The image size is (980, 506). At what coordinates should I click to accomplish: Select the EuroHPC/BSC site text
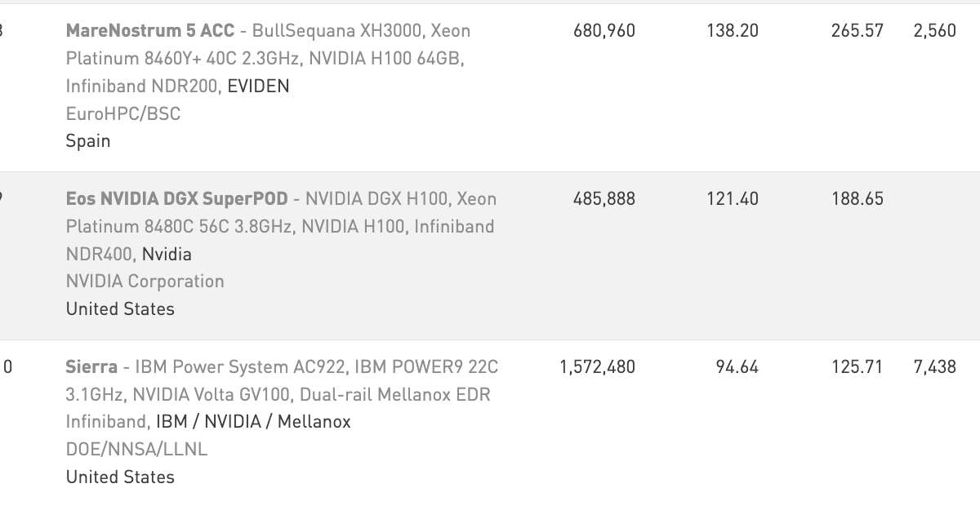click(x=123, y=114)
